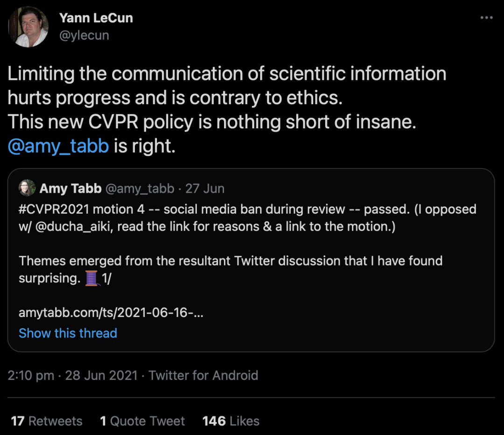Click the grey @amy_tabb handle in the quoted tweet
Screen dimensions: 504x435
pyautogui.click(x=140, y=189)
